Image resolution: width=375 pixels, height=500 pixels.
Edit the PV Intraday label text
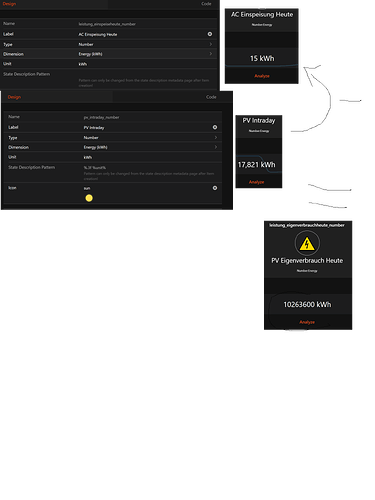[x=94, y=128]
